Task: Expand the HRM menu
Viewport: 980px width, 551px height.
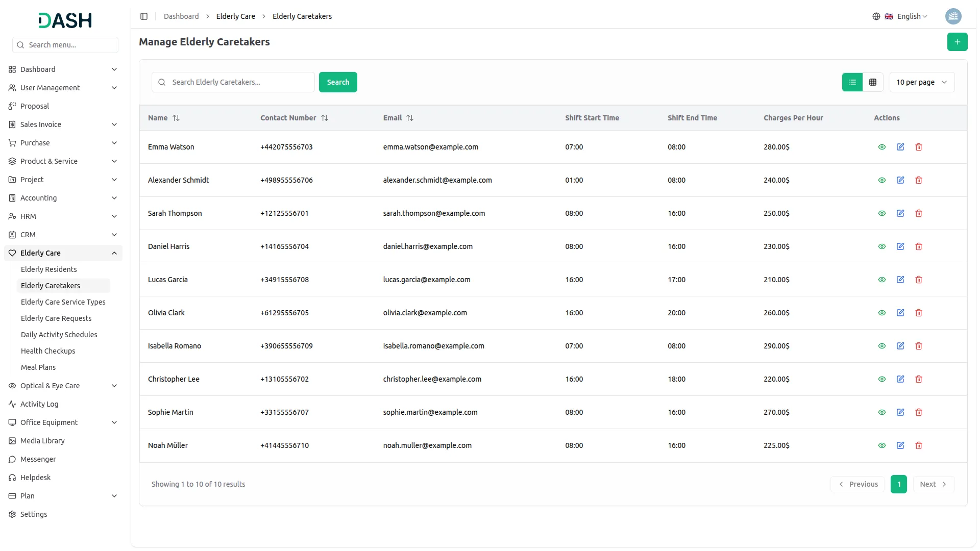Action: (63, 216)
